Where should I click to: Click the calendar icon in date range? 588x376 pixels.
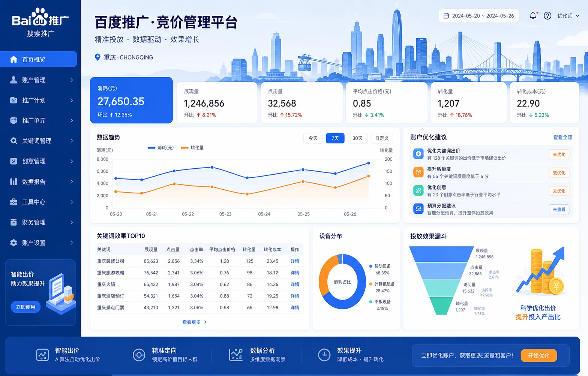[446, 16]
